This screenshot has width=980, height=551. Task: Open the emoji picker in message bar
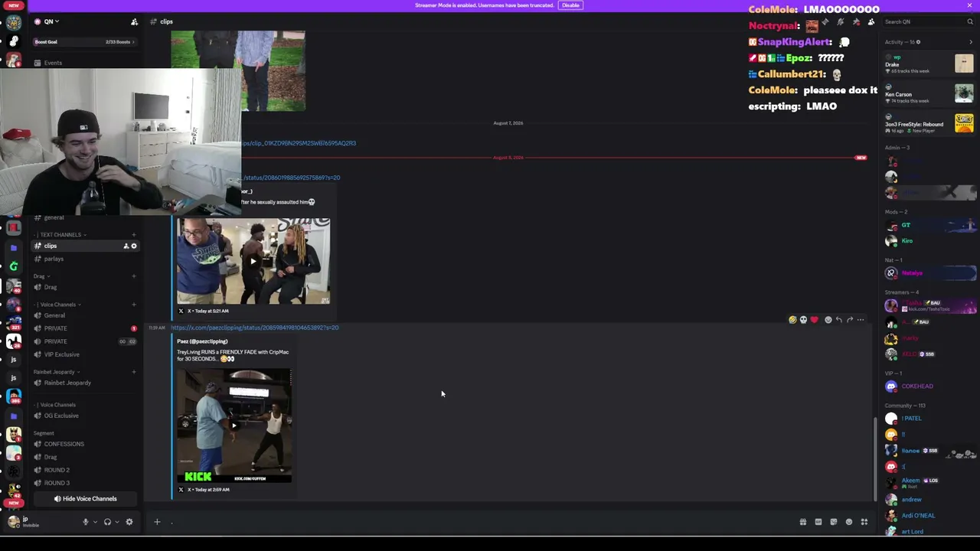848,522
